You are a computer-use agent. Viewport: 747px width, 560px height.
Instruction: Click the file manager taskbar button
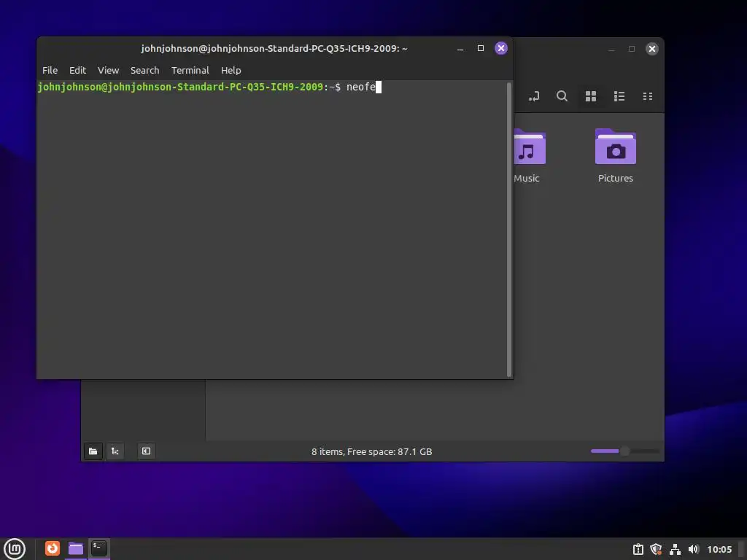(76, 548)
